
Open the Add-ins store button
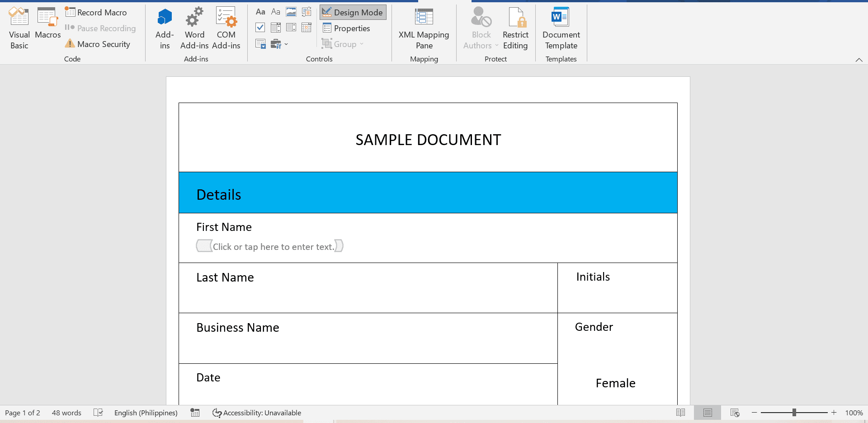165,28
